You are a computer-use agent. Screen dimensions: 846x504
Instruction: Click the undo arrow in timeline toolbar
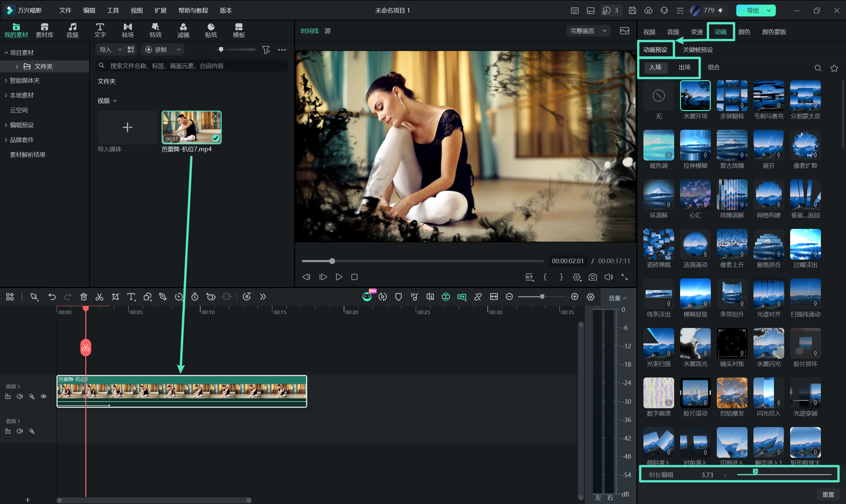coord(52,297)
